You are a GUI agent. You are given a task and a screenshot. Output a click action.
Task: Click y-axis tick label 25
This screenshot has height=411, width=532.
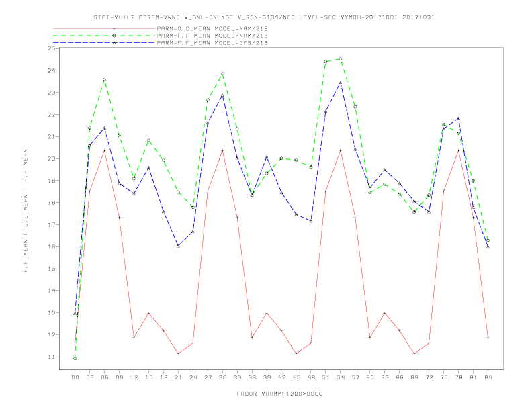(x=51, y=48)
